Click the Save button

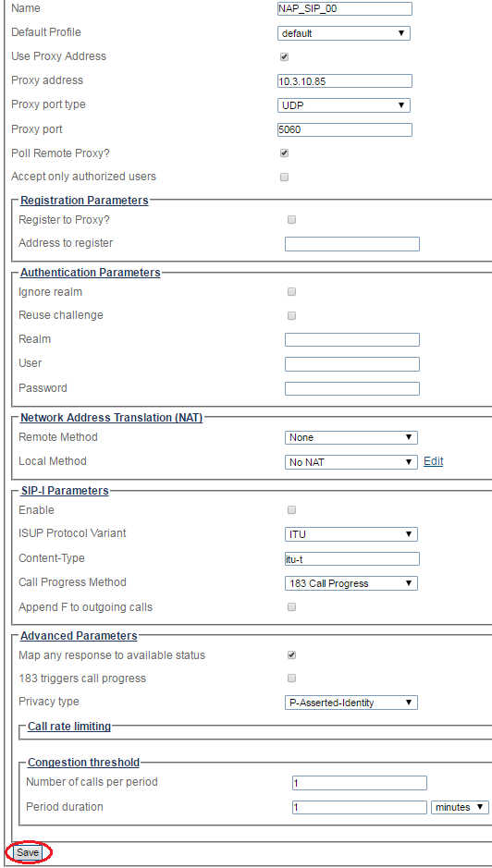pyautogui.click(x=28, y=852)
